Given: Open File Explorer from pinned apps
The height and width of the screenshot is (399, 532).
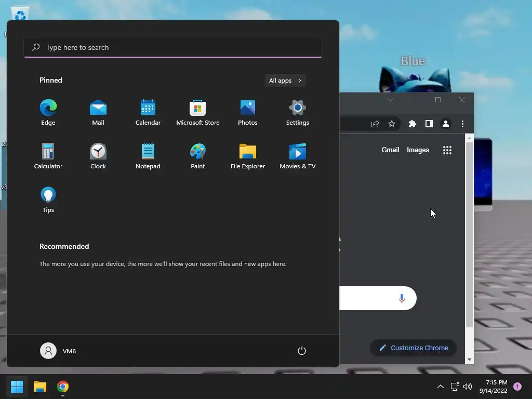Looking at the screenshot, I should pos(248,156).
